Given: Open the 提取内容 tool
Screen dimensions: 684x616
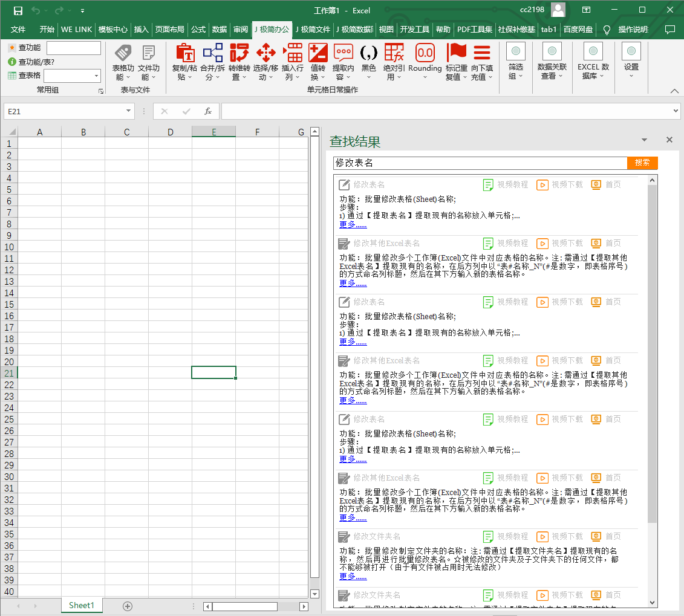Looking at the screenshot, I should point(344,62).
